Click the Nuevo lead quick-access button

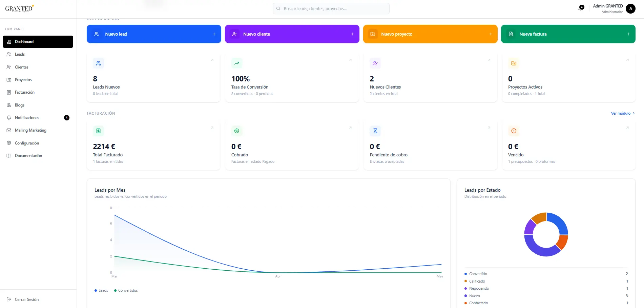pos(154,34)
